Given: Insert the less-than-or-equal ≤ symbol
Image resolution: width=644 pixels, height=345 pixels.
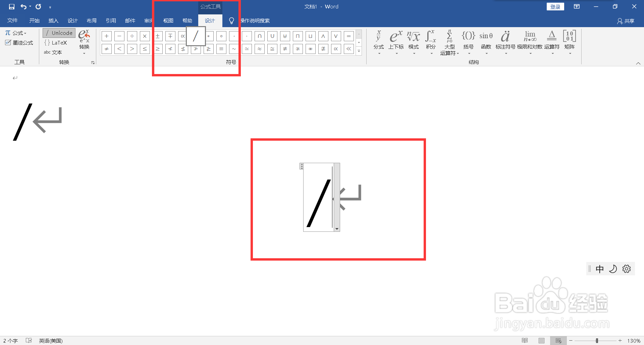Looking at the screenshot, I should (x=145, y=49).
